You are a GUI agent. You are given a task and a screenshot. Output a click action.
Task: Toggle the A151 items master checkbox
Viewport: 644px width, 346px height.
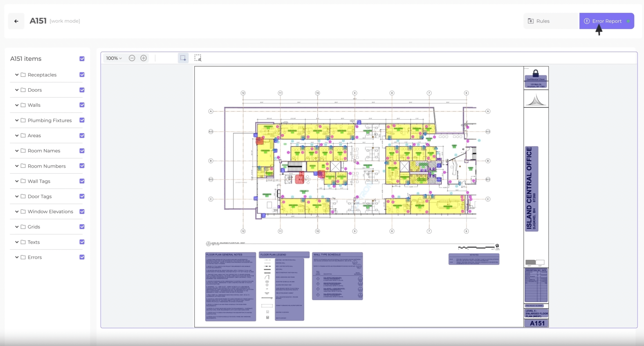click(x=82, y=59)
